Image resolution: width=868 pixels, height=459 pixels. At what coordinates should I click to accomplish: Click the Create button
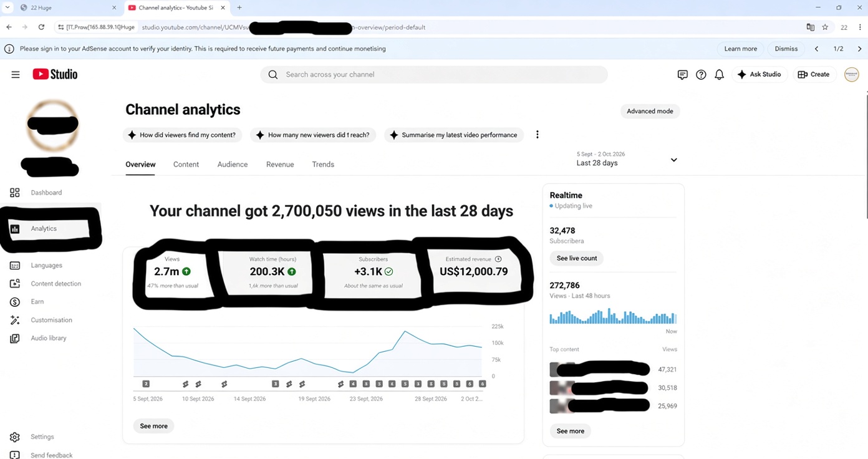point(814,74)
